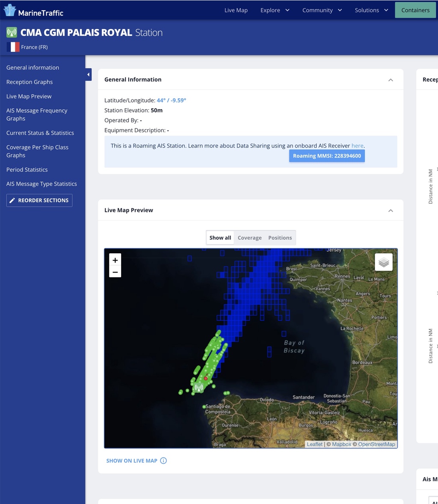Go to Reception Graphs in sidebar
This screenshot has width=438, height=504.
(x=30, y=82)
